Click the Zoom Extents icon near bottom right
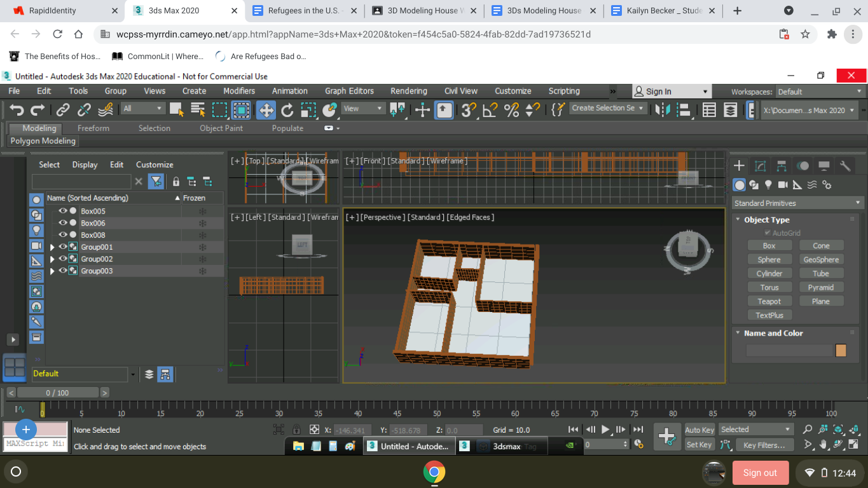Image resolution: width=868 pixels, height=488 pixels. [x=838, y=430]
